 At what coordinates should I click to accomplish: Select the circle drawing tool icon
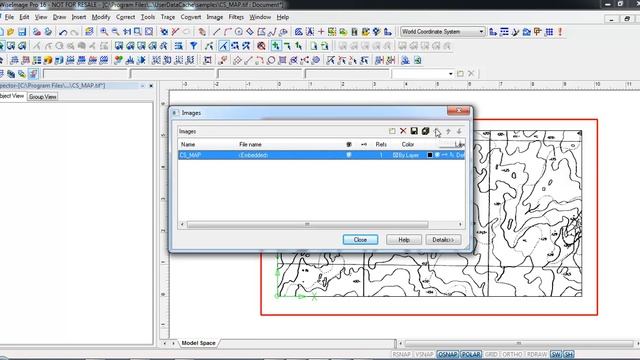pyautogui.click(x=239, y=32)
